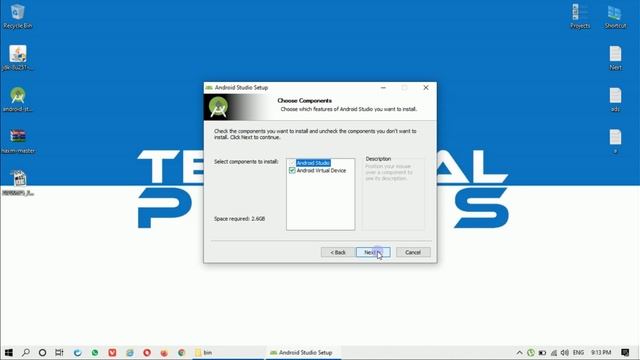
Task: Uncheck the Android Virtual Device checkbox
Action: point(292,170)
